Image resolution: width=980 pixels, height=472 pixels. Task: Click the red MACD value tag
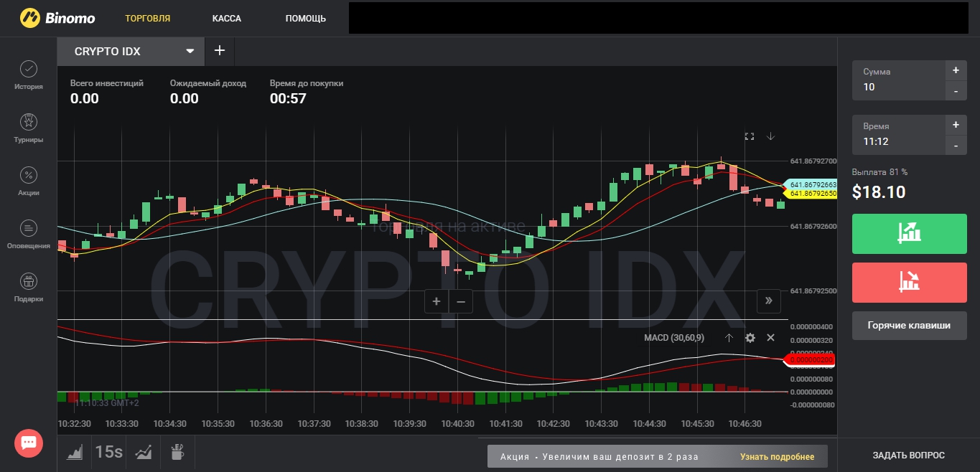point(810,359)
